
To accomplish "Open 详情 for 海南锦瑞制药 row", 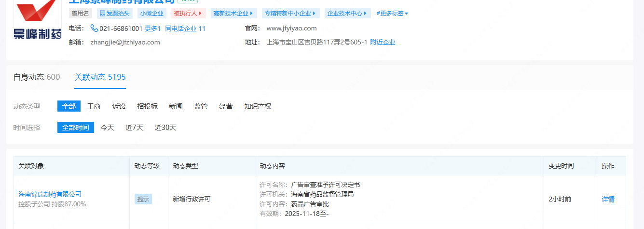I will tap(608, 199).
